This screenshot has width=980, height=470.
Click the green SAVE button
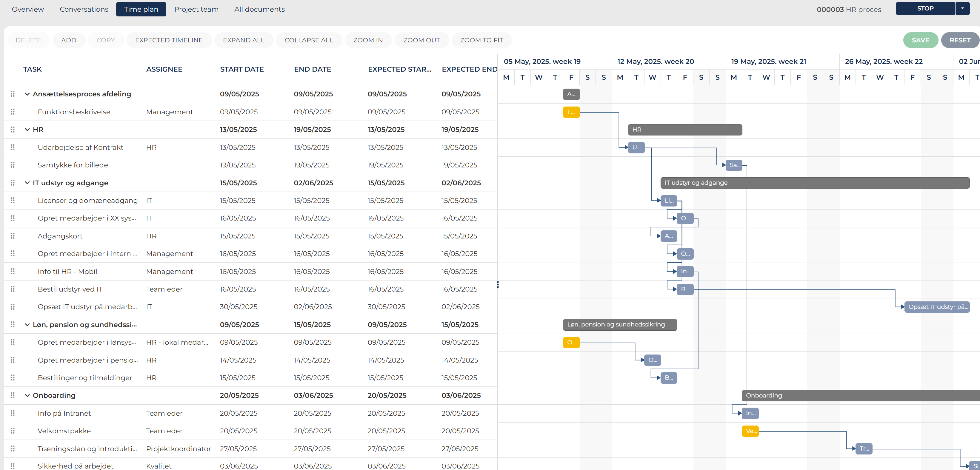[x=920, y=40]
